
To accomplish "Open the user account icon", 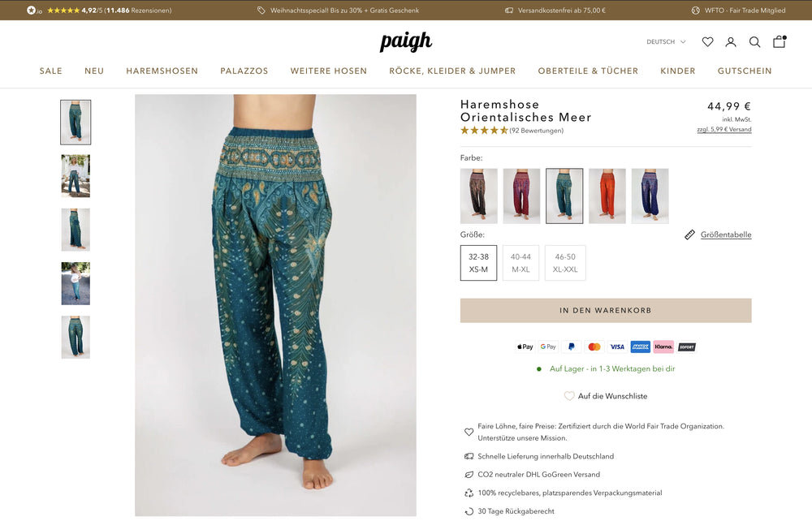I will [x=731, y=42].
